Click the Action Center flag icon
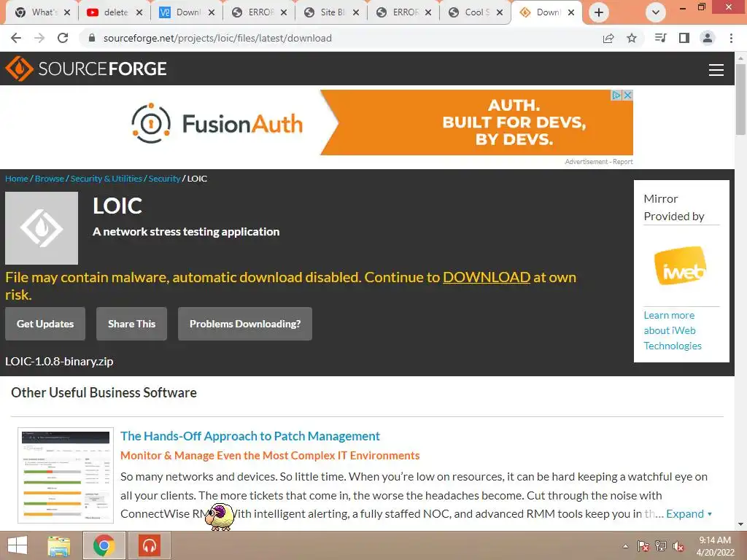This screenshot has height=560, width=747. pyautogui.click(x=643, y=546)
